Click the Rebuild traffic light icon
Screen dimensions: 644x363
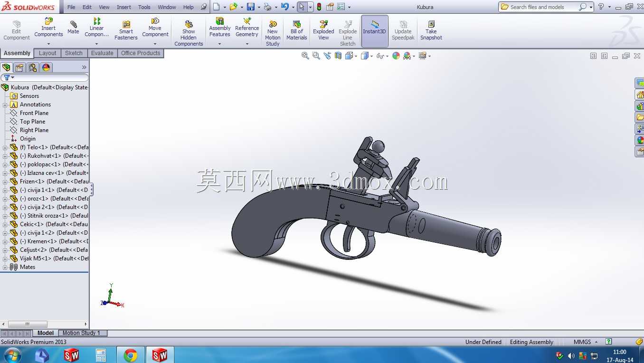coord(319,7)
